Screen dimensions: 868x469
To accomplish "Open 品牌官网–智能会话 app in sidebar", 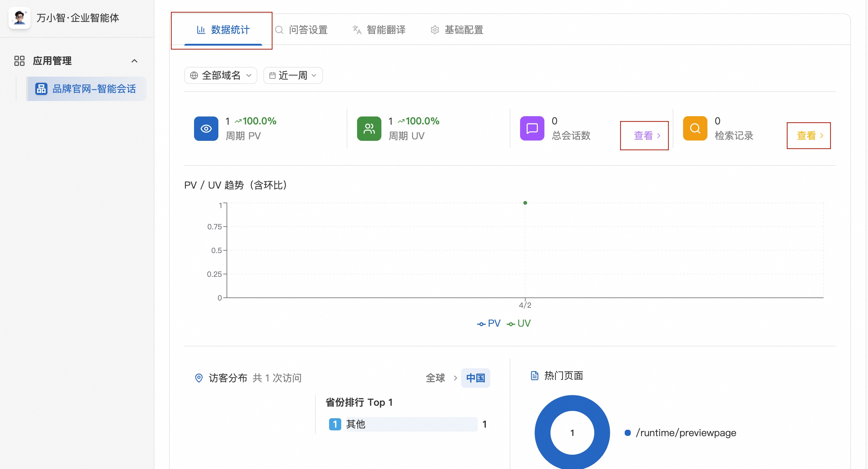I will click(x=87, y=89).
